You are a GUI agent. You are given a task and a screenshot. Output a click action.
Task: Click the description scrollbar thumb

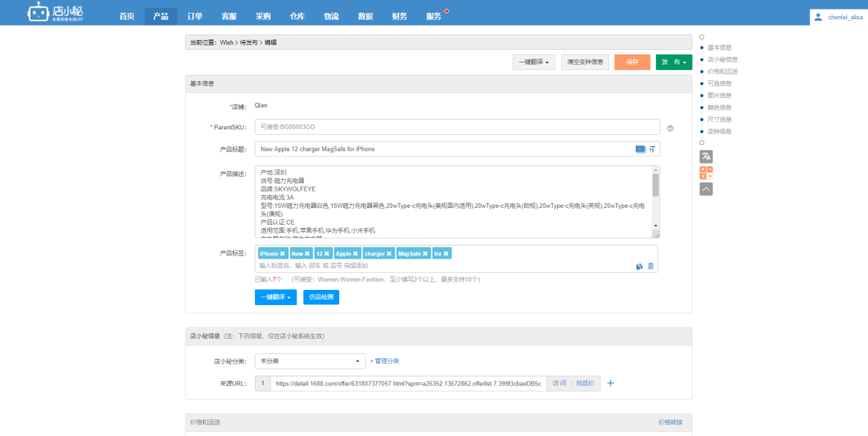pyautogui.click(x=656, y=185)
